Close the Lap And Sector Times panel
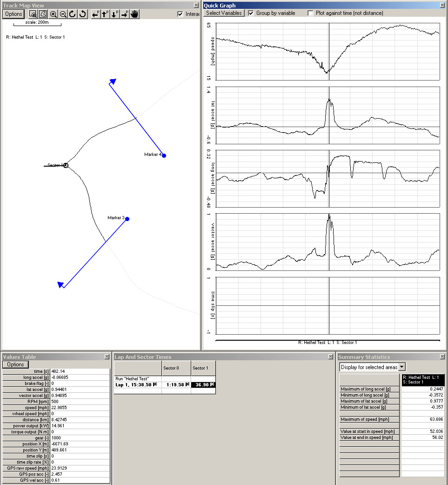This screenshot has height=485, width=448. 330,357
